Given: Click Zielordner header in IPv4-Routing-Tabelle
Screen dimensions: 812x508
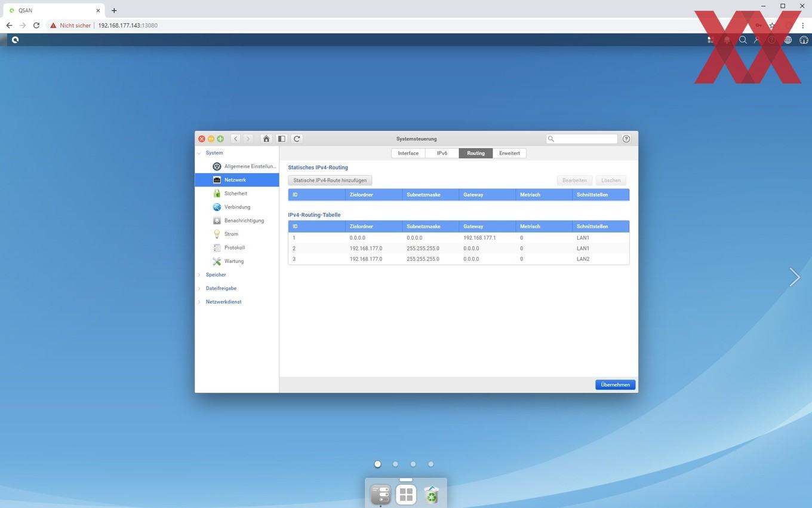Looking at the screenshot, I should (x=374, y=227).
